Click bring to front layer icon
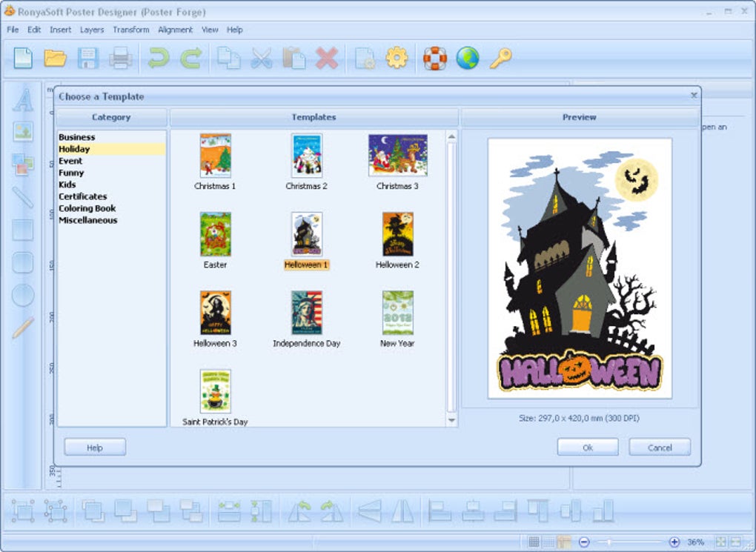The width and height of the screenshot is (756, 552). pos(93,511)
